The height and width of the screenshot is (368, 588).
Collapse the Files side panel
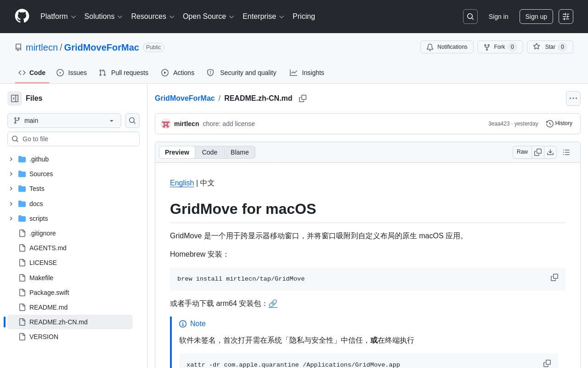[x=14, y=98]
